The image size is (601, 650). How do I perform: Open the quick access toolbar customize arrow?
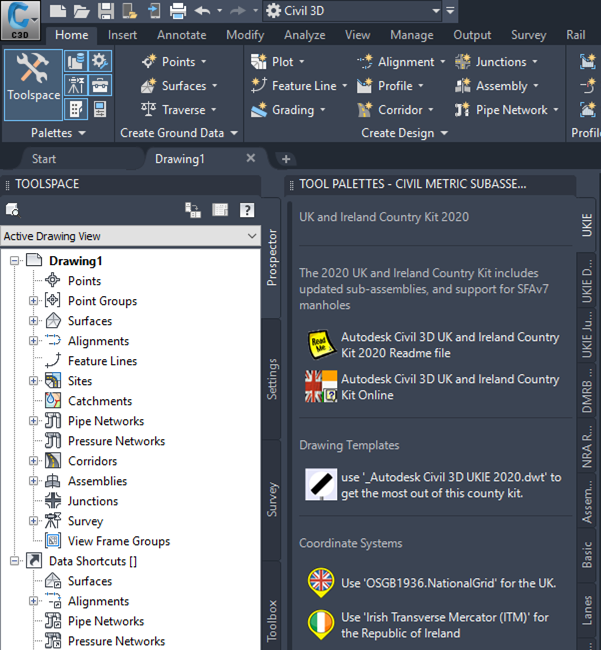[451, 11]
